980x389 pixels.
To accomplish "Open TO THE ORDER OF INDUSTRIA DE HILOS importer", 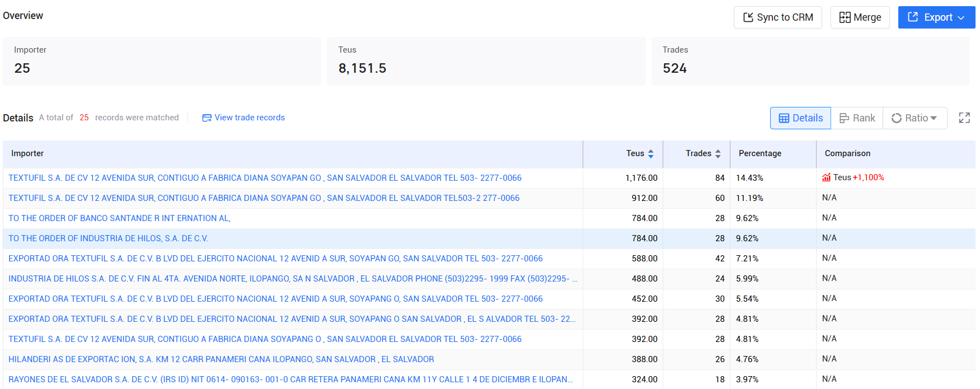I will tap(108, 238).
